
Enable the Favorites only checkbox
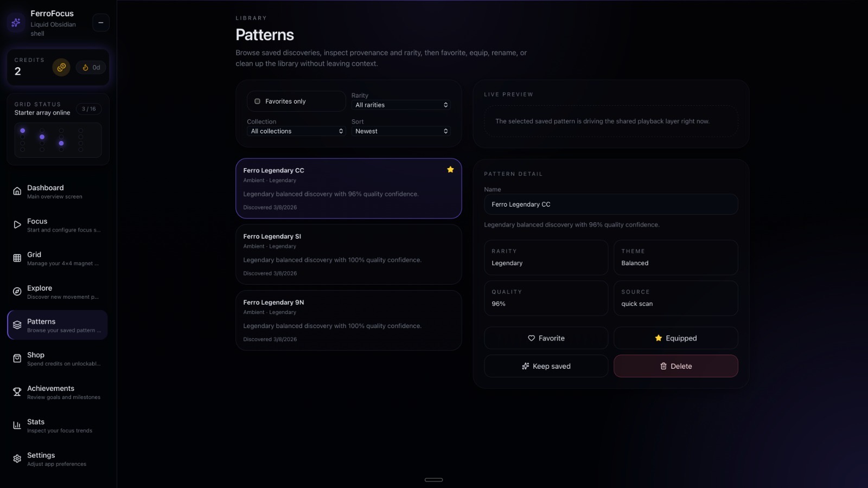coord(258,101)
